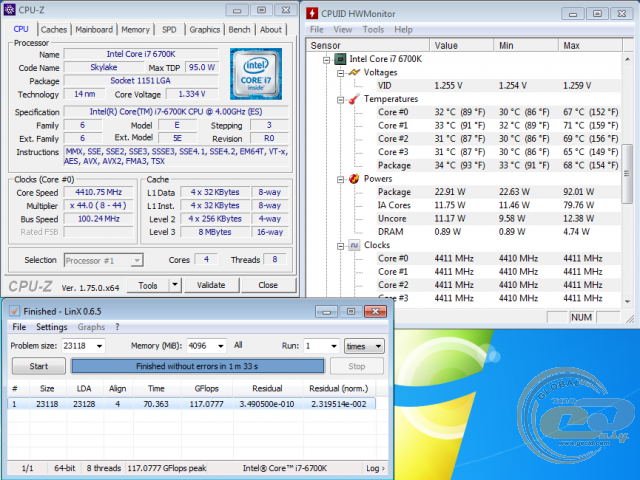
Task: Open the ? help menu in LinX
Action: [117, 327]
